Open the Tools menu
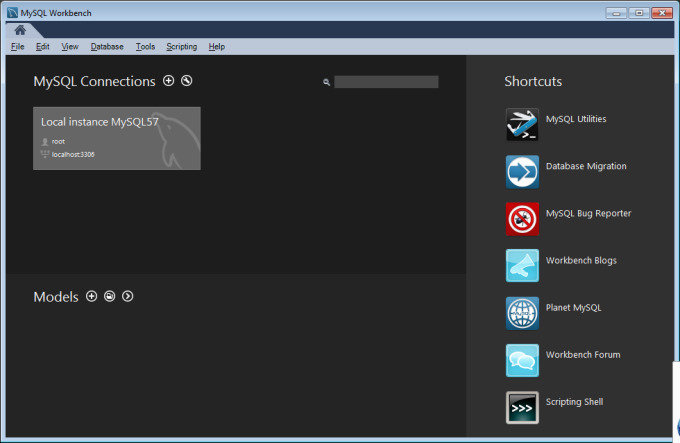Image resolution: width=680 pixels, height=443 pixels. 145,46
